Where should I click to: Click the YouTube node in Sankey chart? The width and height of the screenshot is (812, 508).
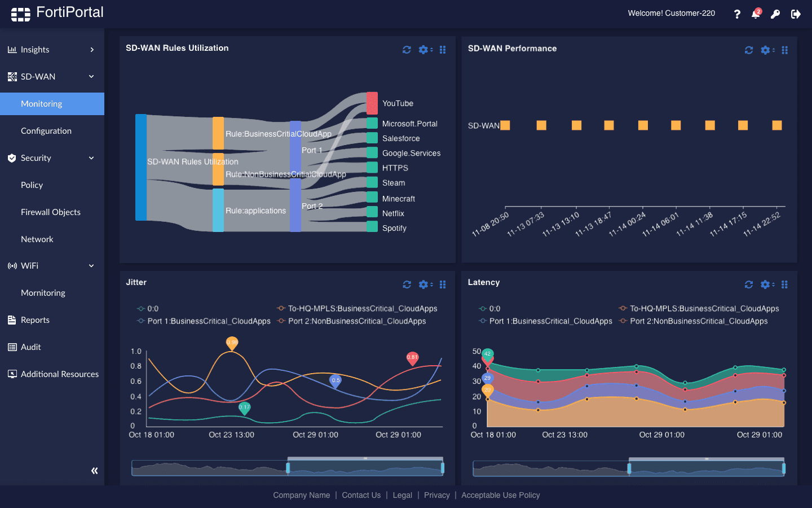[372, 103]
